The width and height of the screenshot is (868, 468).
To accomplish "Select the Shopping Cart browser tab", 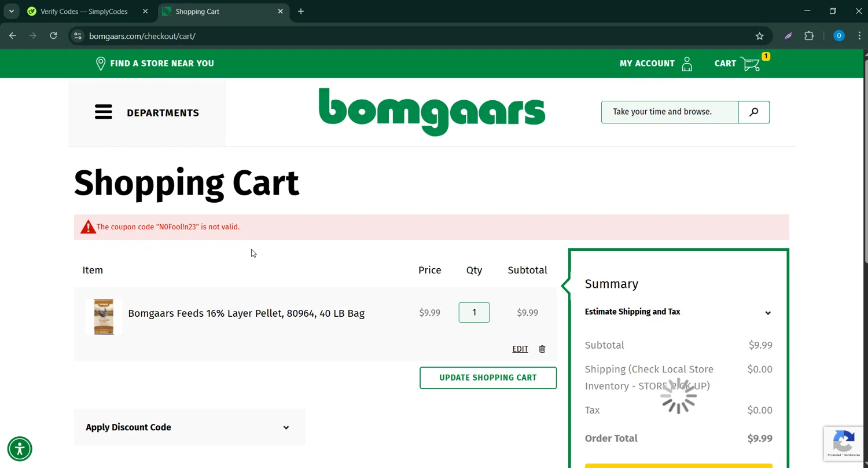I will coord(223,11).
